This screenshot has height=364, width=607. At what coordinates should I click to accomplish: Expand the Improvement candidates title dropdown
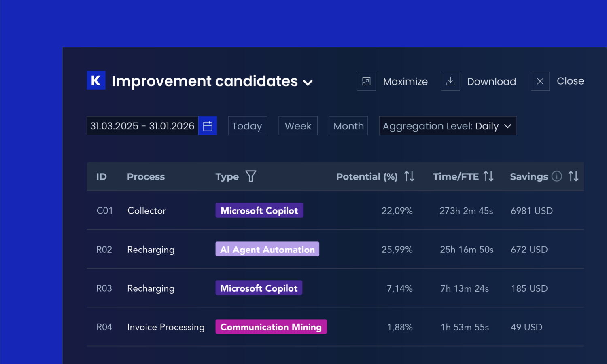(308, 83)
